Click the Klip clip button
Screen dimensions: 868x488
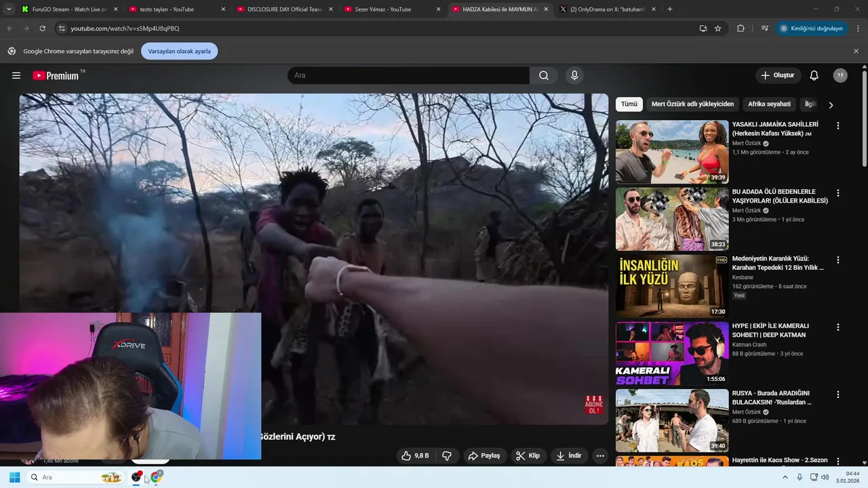[x=528, y=455]
